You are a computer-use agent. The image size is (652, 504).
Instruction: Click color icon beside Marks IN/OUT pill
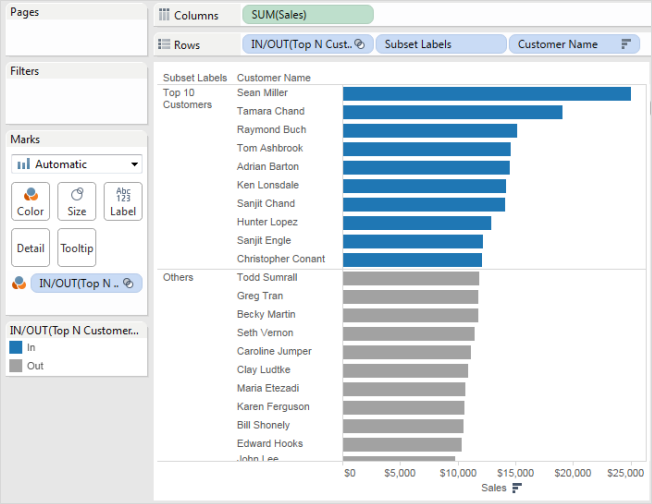[18, 283]
